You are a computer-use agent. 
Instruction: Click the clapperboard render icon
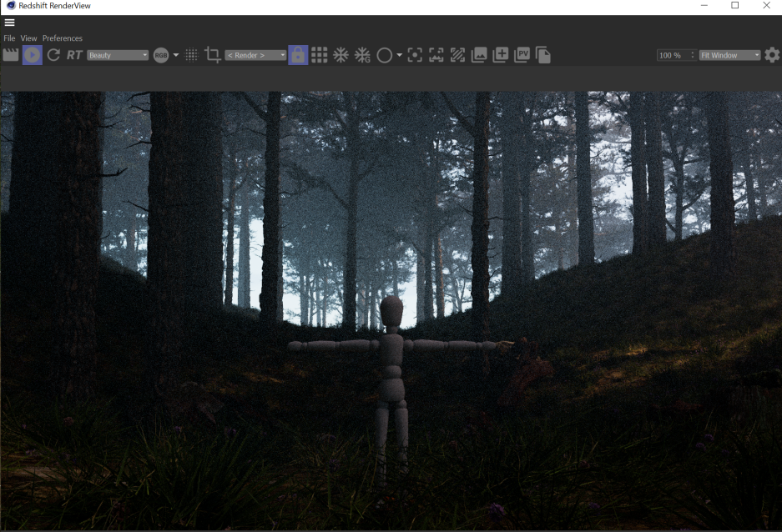click(x=11, y=55)
